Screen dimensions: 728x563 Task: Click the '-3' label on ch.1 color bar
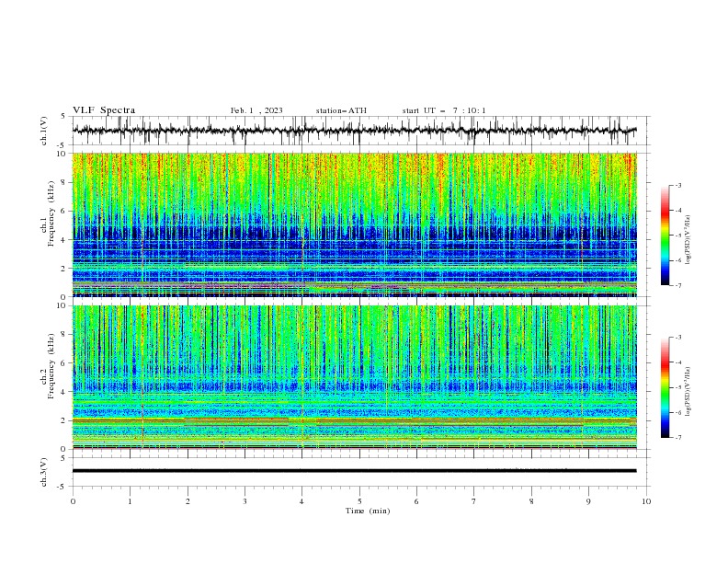click(677, 185)
